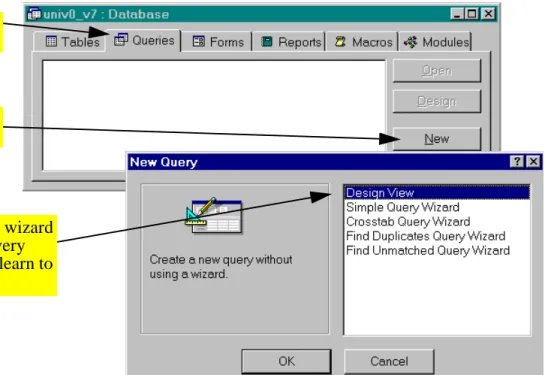The width and height of the screenshot is (545, 375).
Task: Open the Macros tab
Action: point(361,42)
